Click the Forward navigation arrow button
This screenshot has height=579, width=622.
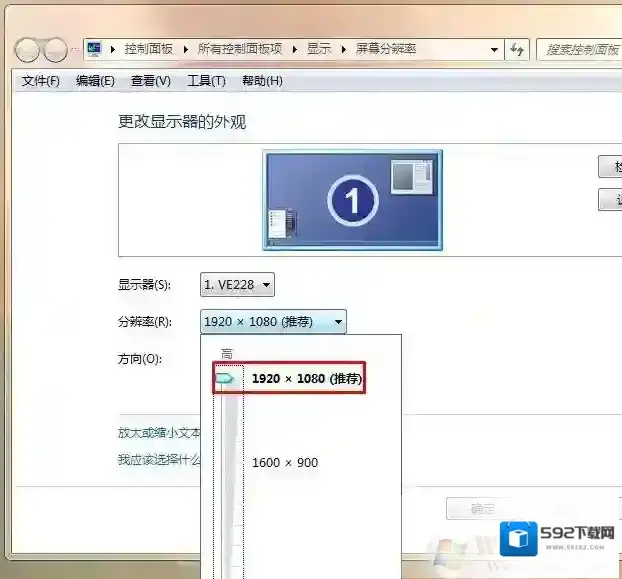click(x=55, y=49)
